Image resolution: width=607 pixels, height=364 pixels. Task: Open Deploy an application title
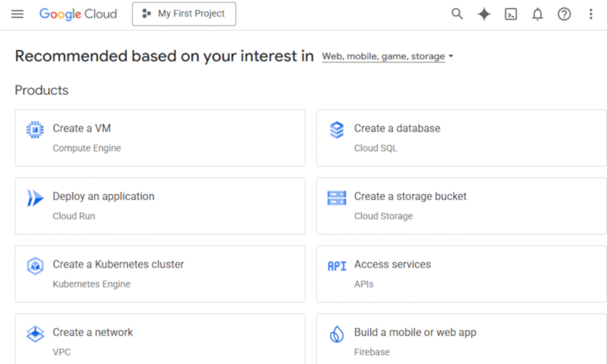tap(103, 196)
